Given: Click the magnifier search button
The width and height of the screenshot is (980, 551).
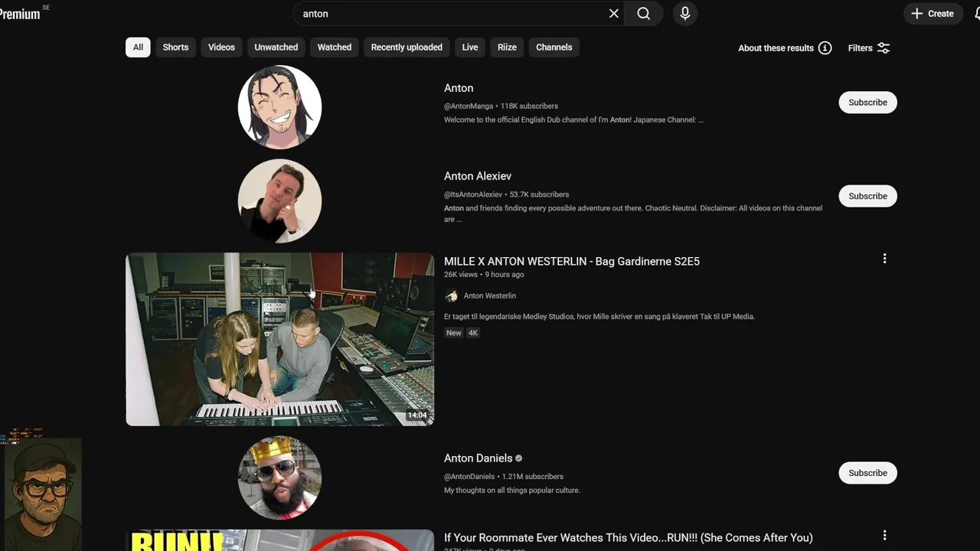Looking at the screenshot, I should click(x=644, y=14).
